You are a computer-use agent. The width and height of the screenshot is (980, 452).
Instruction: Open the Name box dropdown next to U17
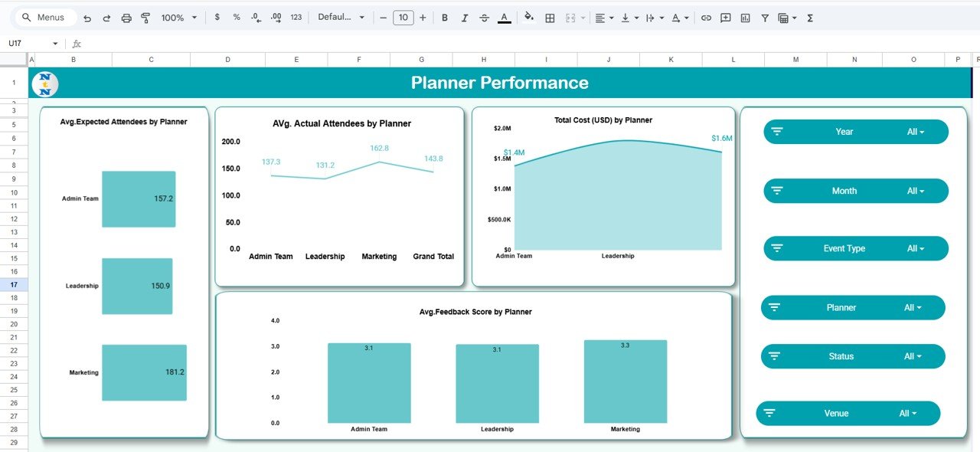coord(57,43)
